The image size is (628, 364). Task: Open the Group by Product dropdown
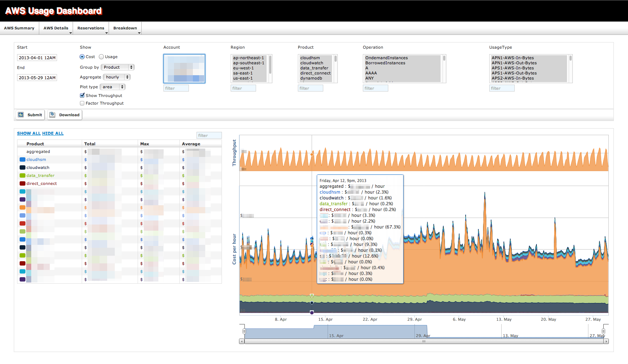118,67
